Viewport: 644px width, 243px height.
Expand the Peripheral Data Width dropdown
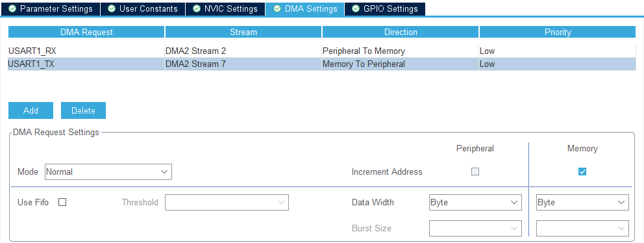pos(475,202)
